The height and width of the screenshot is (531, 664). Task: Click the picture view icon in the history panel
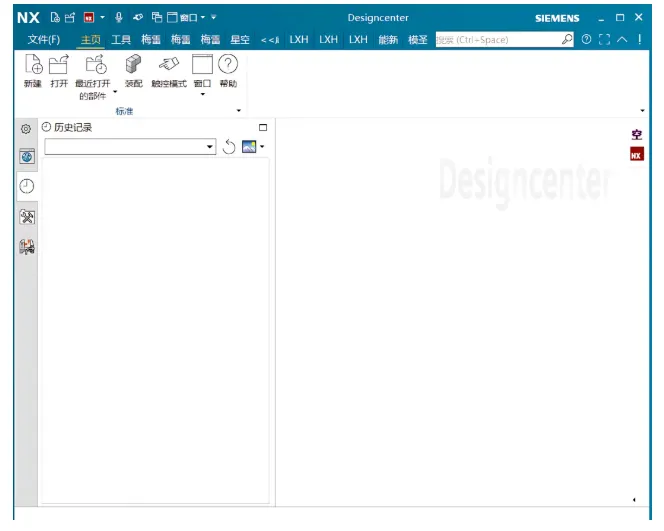tap(249, 147)
